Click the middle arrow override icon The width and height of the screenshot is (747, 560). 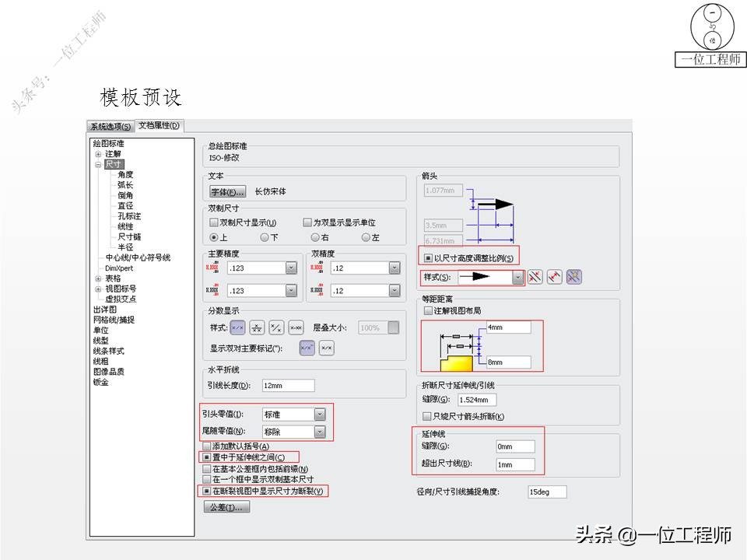554,277
